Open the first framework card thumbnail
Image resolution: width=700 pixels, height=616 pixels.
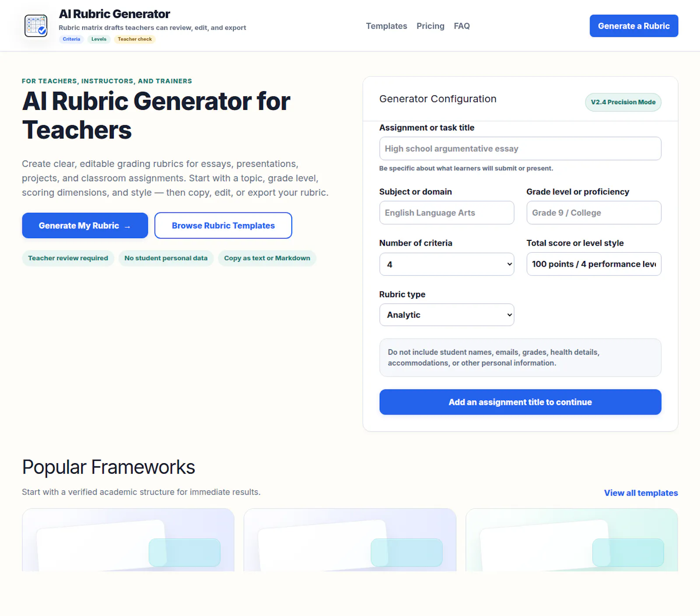click(x=128, y=540)
